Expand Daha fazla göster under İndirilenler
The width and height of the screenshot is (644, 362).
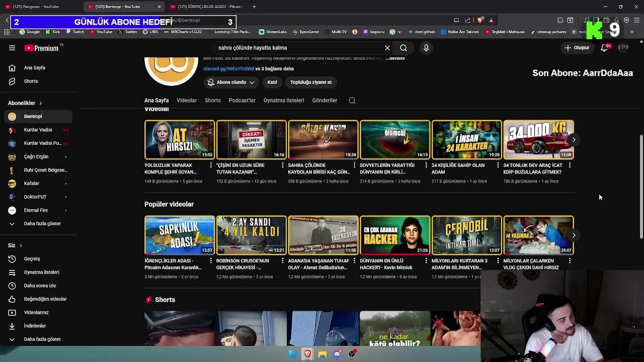click(x=39, y=339)
